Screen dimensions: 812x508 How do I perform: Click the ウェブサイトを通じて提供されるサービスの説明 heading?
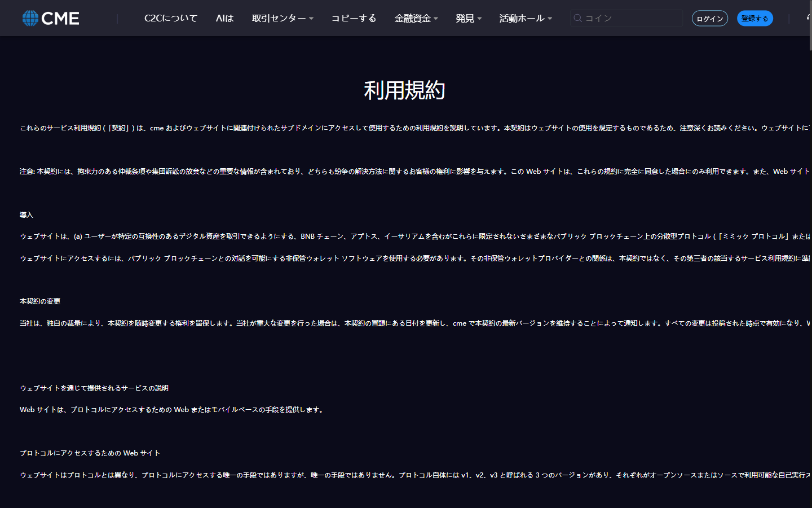(94, 388)
